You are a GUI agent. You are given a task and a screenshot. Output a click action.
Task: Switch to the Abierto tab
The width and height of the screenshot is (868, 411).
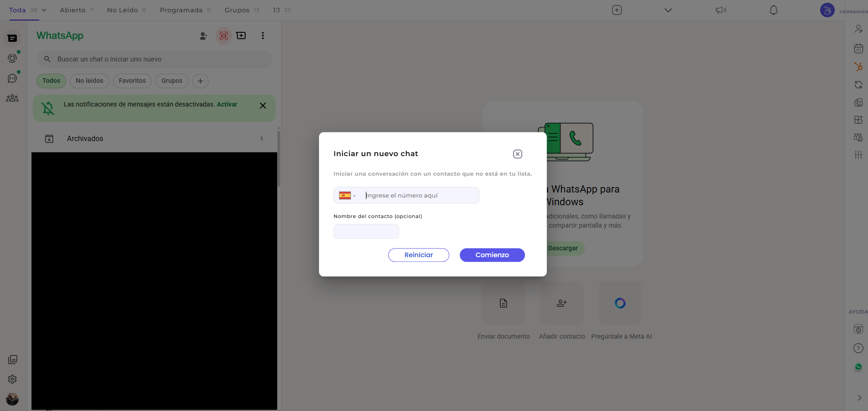coord(73,10)
